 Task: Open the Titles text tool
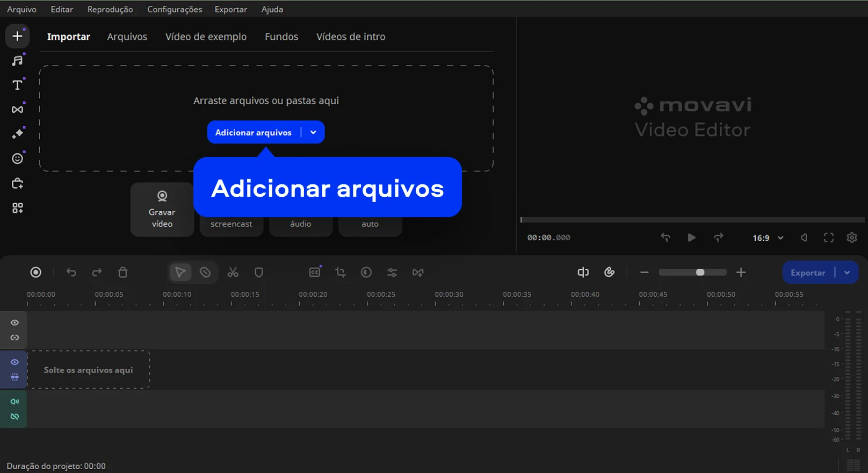pos(17,85)
